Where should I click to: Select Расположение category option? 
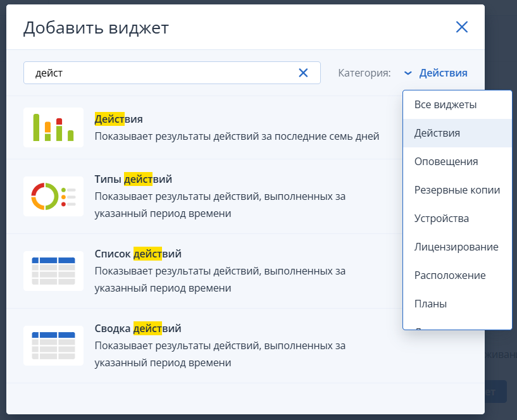457,275
